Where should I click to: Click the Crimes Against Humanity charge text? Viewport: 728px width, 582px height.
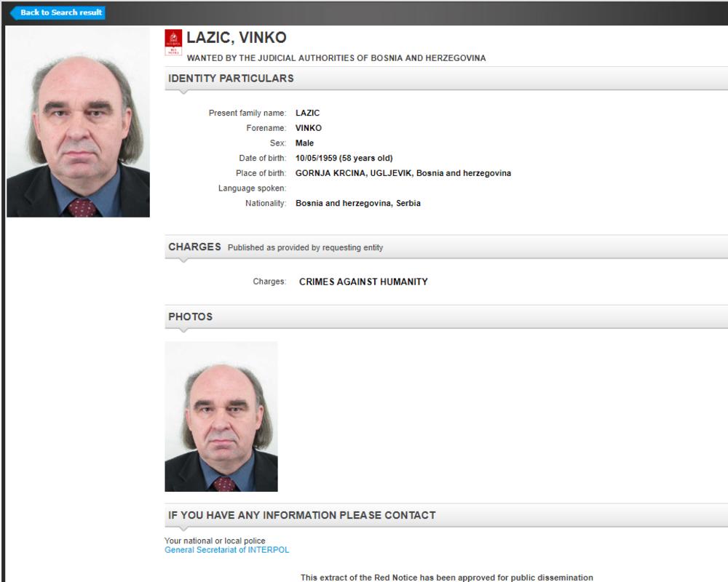click(x=363, y=282)
